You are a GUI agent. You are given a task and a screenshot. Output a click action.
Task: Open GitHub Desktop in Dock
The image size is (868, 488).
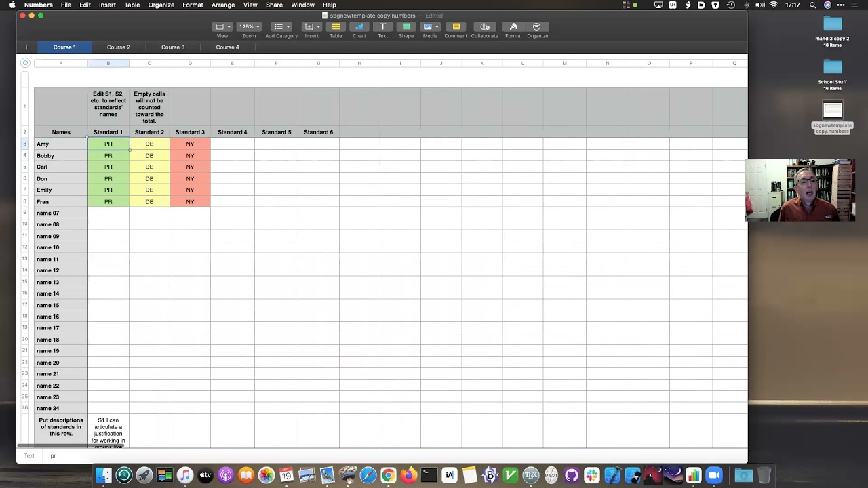572,475
